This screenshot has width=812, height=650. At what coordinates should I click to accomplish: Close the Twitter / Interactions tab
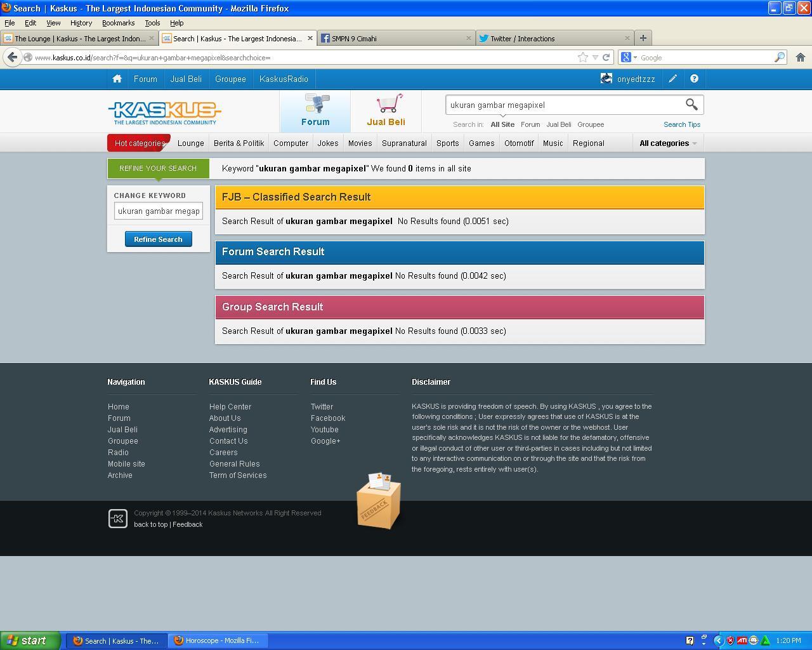tap(627, 38)
